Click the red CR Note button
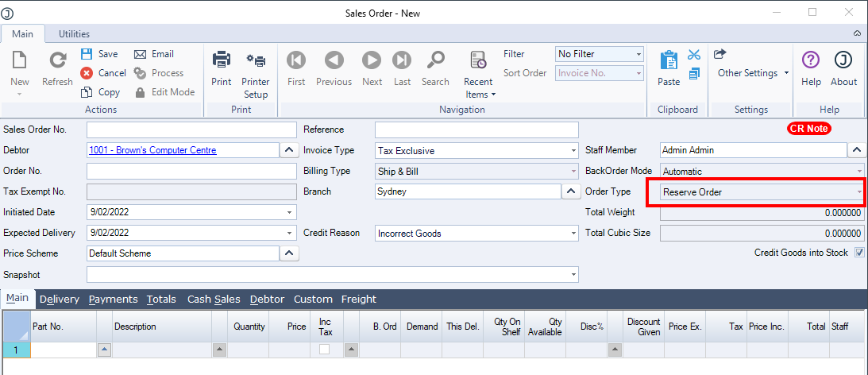 pyautogui.click(x=808, y=129)
